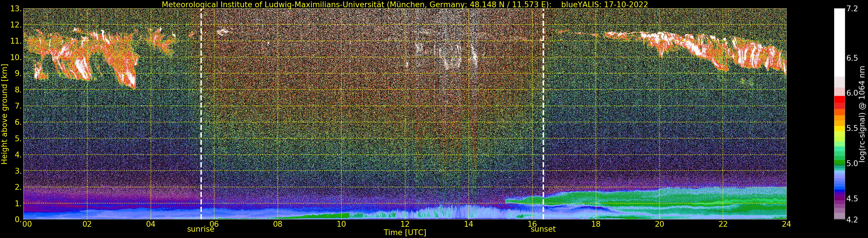Click the time axis tick '12'

pos(405,224)
